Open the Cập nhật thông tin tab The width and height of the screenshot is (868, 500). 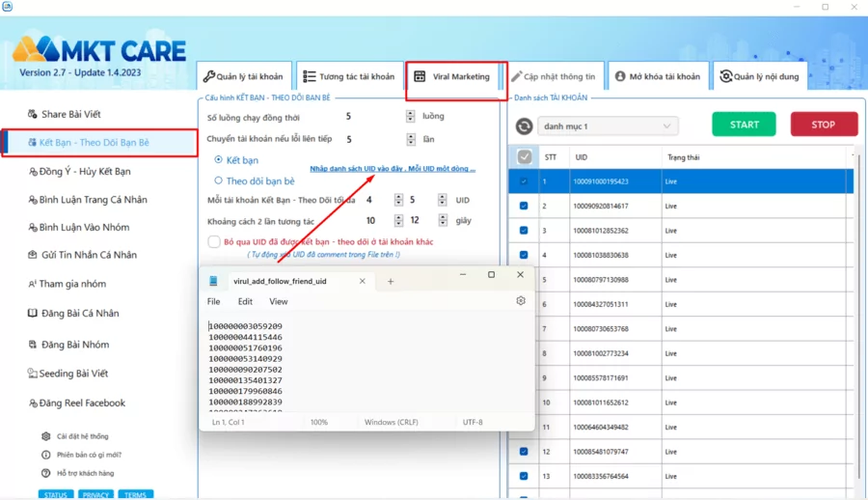coord(554,76)
